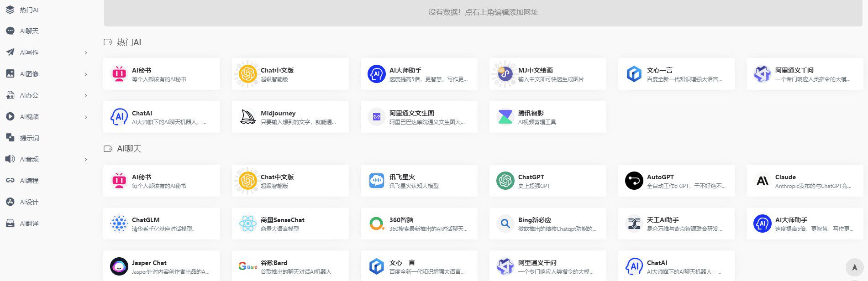Open AI秘书 card under 热门AI section

click(x=162, y=74)
